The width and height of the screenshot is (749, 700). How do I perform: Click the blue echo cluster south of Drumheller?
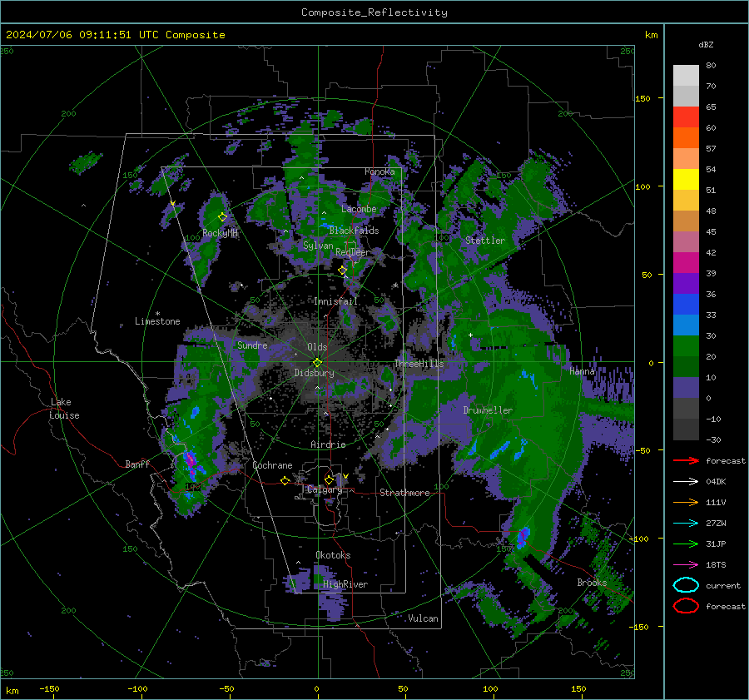[500, 449]
